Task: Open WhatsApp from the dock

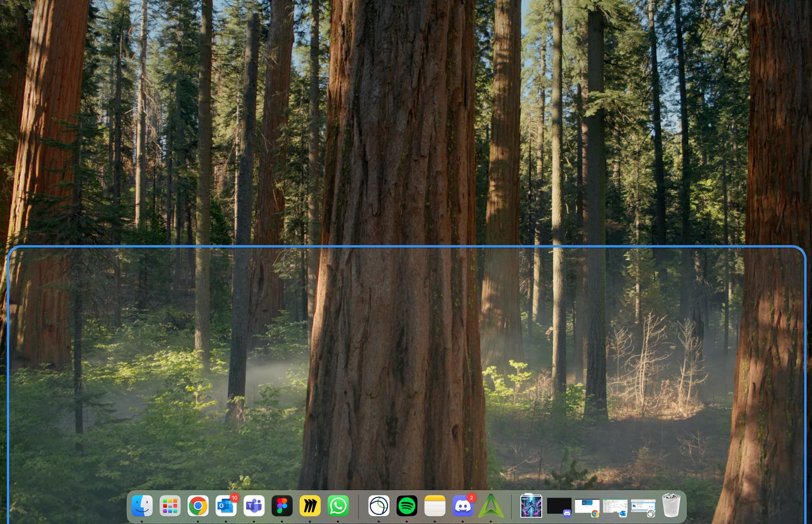Action: pos(338,506)
